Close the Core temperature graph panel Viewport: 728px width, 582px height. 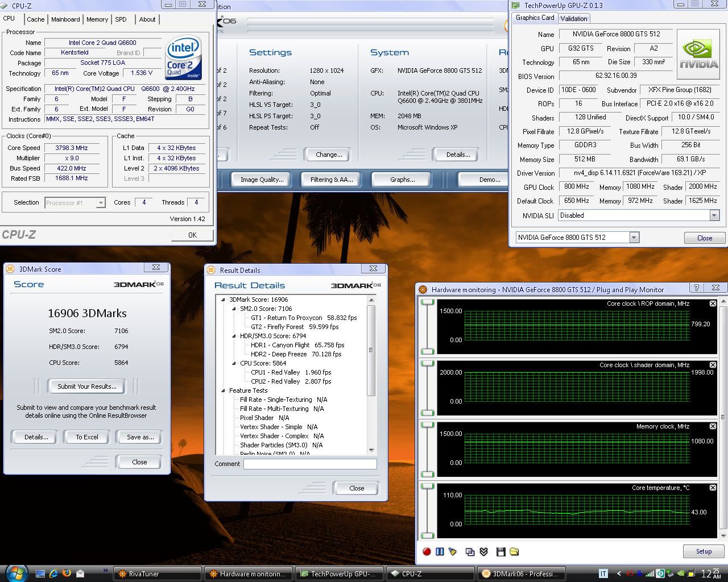(x=713, y=488)
